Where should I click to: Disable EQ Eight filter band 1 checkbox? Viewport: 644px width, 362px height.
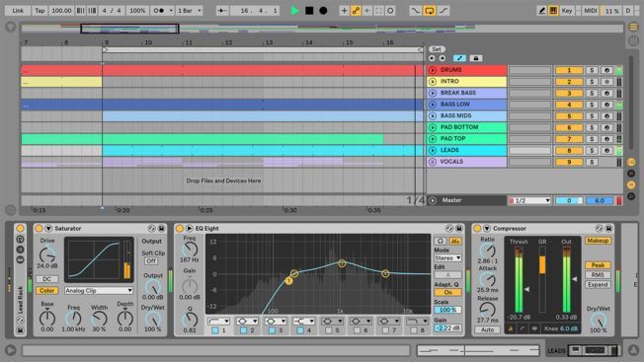[215, 330]
